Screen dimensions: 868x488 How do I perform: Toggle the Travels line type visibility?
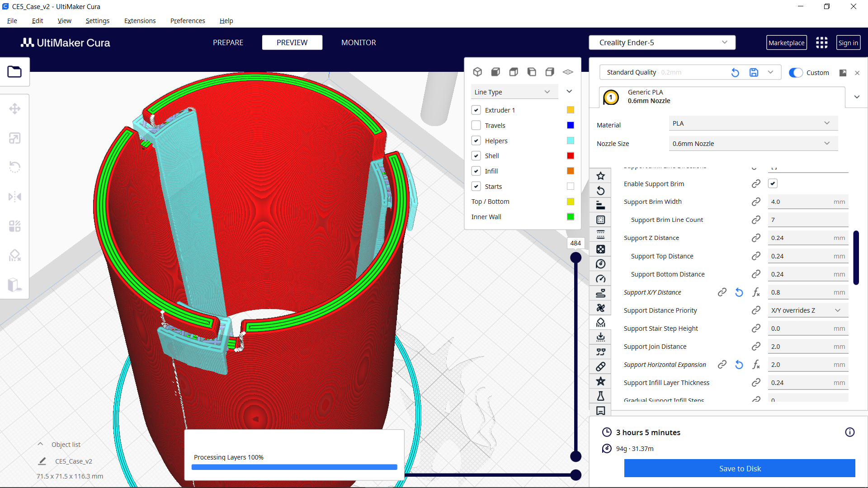pos(476,125)
